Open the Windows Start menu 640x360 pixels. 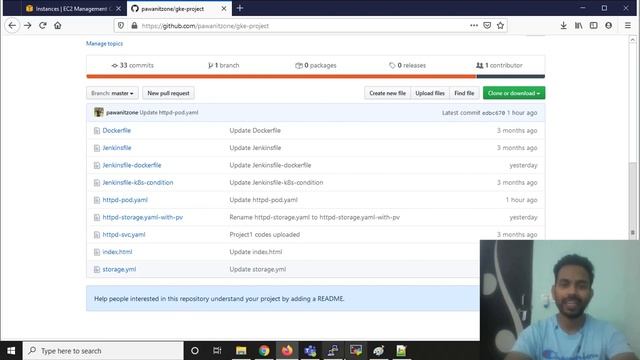[x=11, y=351]
